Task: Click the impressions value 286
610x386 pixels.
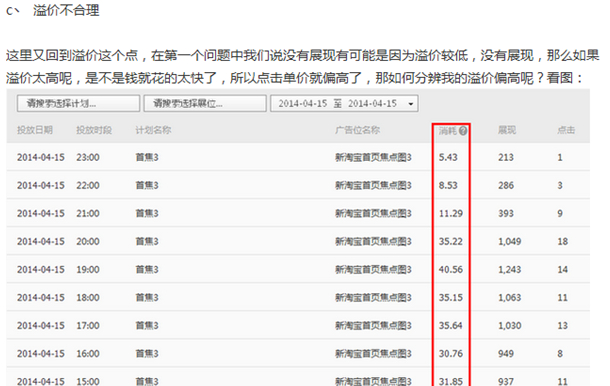Action: pyautogui.click(x=506, y=185)
